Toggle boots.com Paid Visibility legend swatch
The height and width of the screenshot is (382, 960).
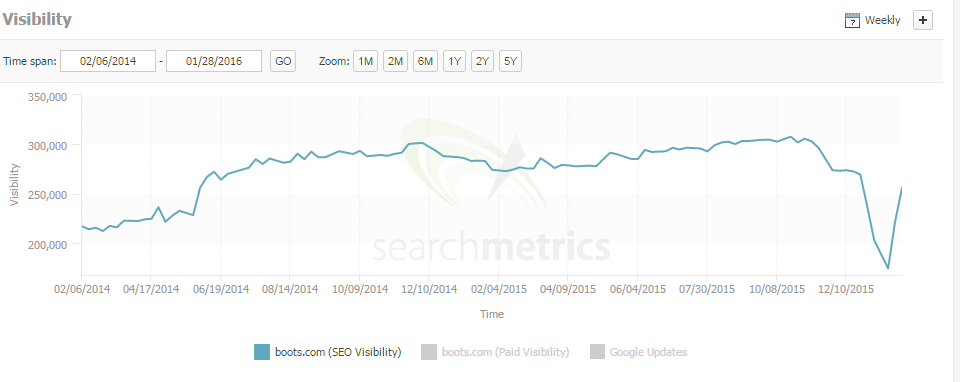click(429, 352)
